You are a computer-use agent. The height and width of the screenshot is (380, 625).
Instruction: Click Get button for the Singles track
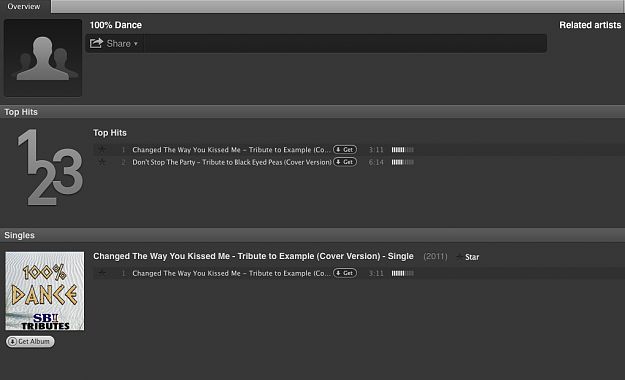(x=345, y=273)
